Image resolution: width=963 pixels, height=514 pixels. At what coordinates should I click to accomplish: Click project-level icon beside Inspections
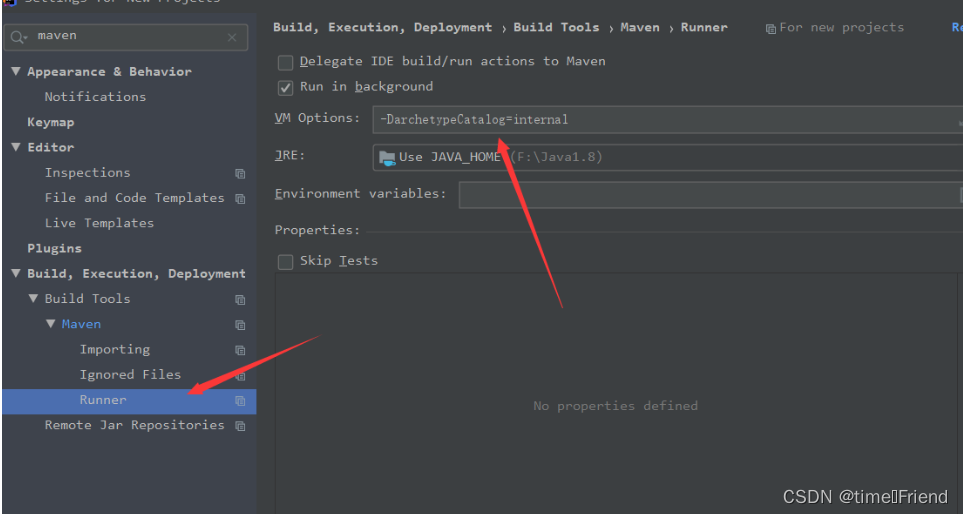[240, 174]
